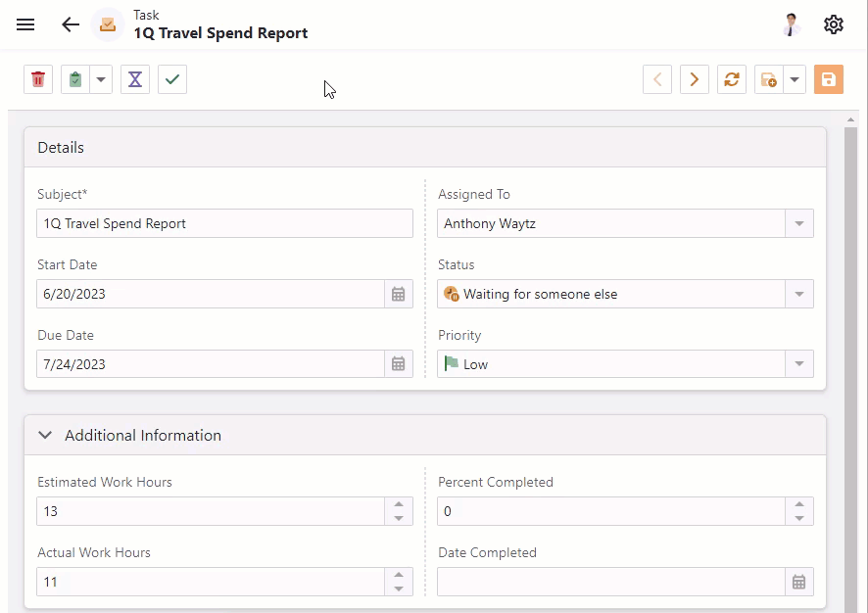Open the Start Date calendar picker
868x613 pixels.
pyautogui.click(x=399, y=294)
